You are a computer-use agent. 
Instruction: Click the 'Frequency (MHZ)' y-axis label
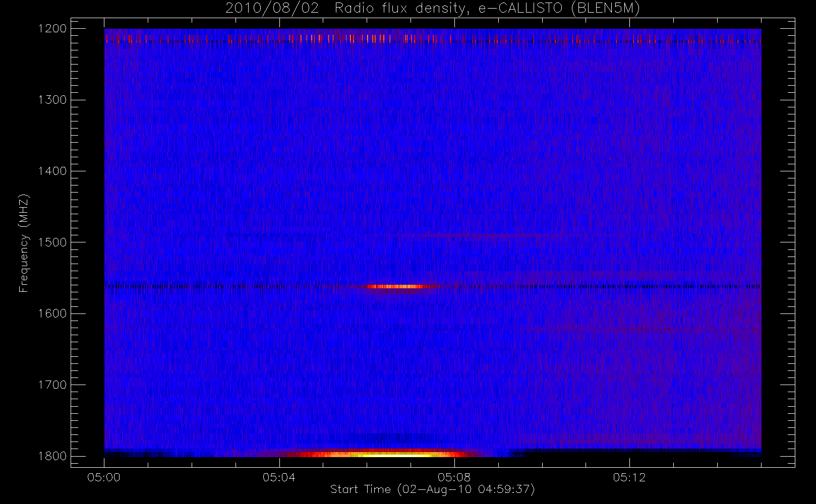click(23, 243)
